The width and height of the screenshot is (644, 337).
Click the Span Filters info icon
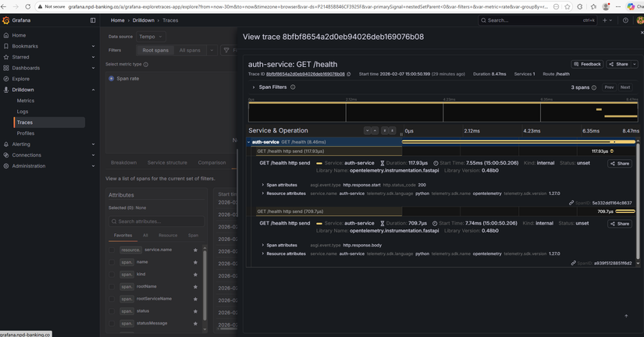tap(293, 87)
